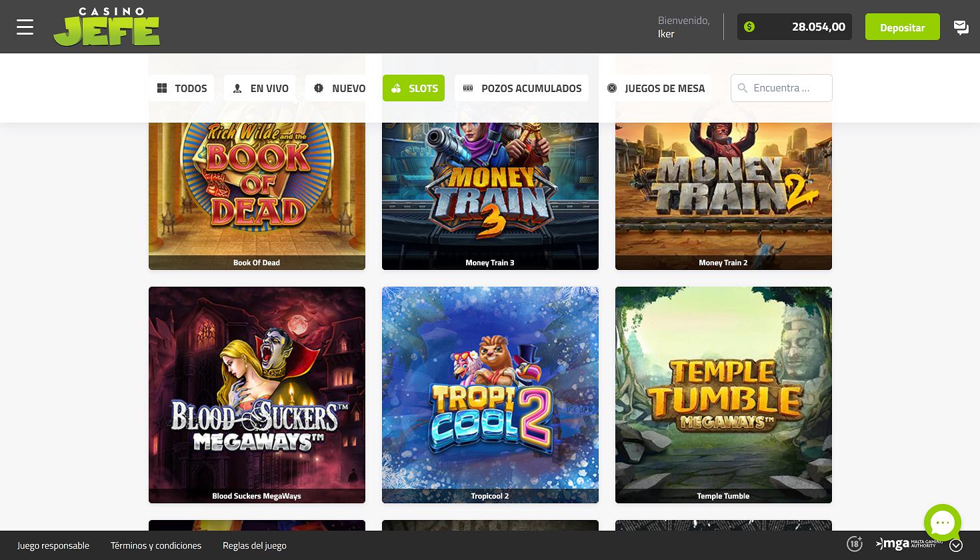Viewport: 980px width, 560px height.
Task: Select the NUEVO category tab
Action: (339, 88)
